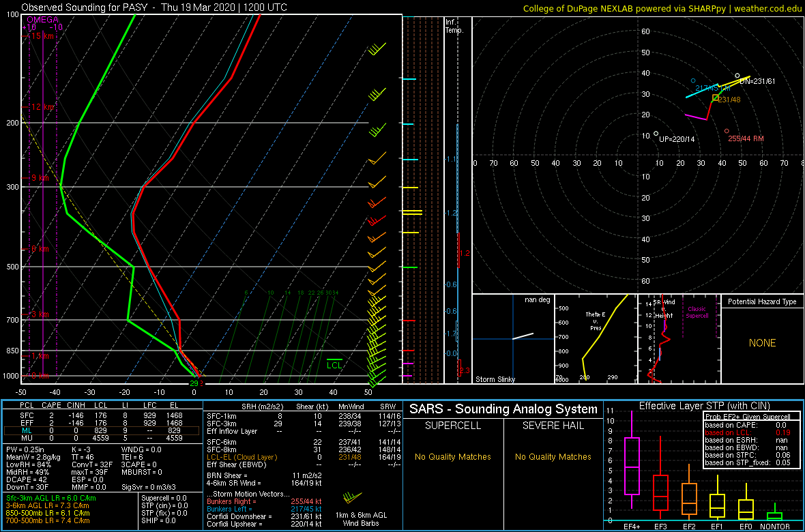Click the 12 km height label
This screenshot has width=805, height=532.
[x=42, y=107]
